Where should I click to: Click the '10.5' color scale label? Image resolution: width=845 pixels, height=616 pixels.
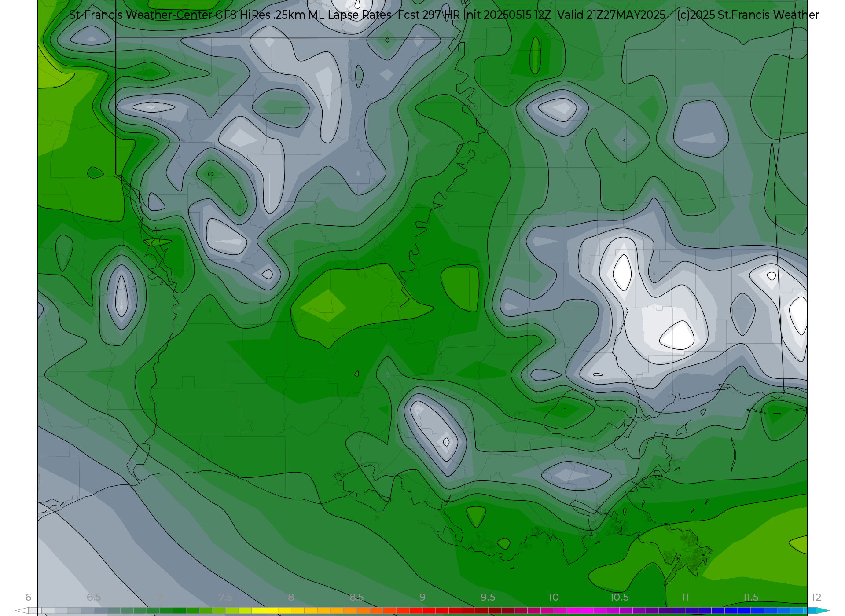(x=619, y=597)
